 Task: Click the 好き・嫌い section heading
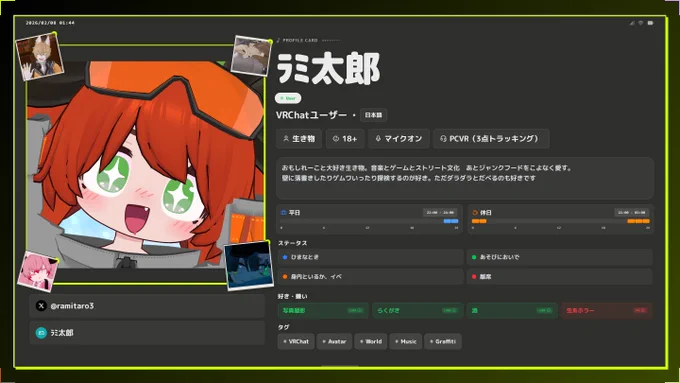(293, 297)
